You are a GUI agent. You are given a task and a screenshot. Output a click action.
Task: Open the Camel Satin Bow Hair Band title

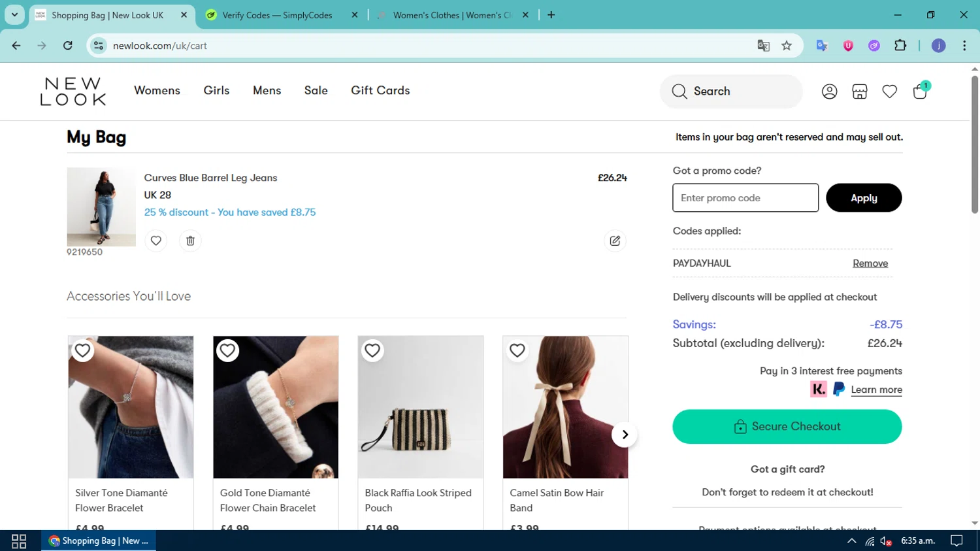click(557, 500)
